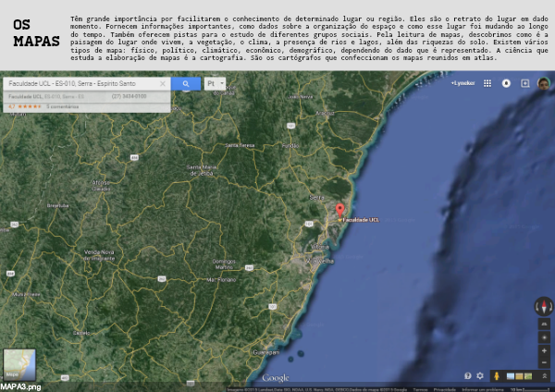Open the user account avatar
555x392 pixels.
click(544, 83)
